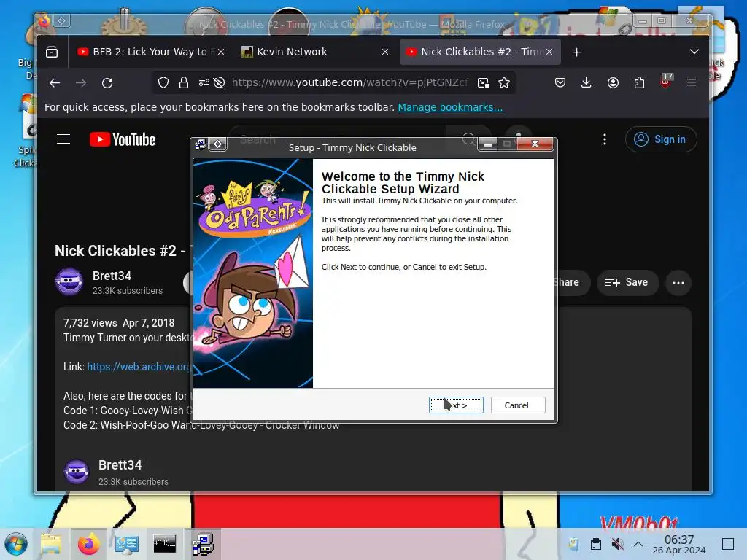
Task: Open the Firefox account icon
Action: pyautogui.click(x=613, y=83)
